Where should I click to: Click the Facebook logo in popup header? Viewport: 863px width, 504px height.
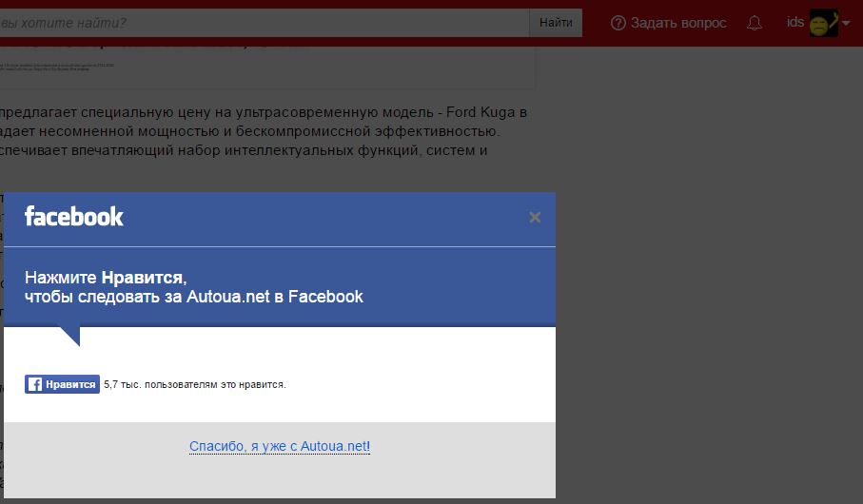pyautogui.click(x=74, y=217)
